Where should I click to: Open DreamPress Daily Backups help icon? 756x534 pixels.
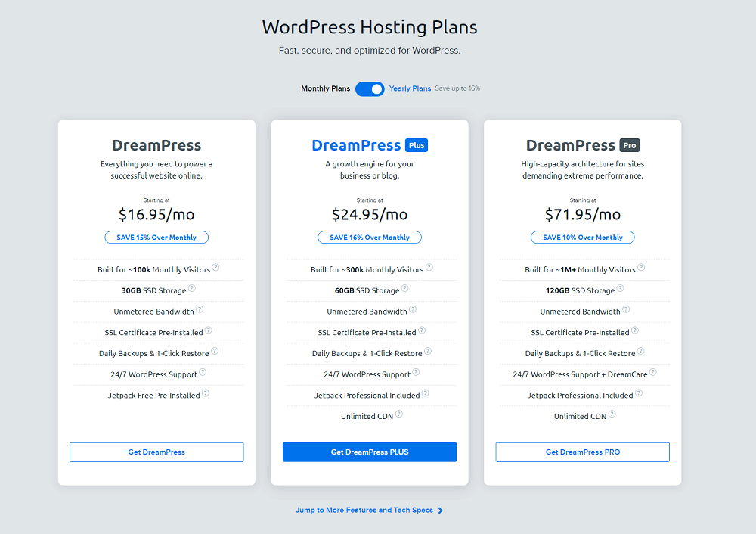coord(215,351)
